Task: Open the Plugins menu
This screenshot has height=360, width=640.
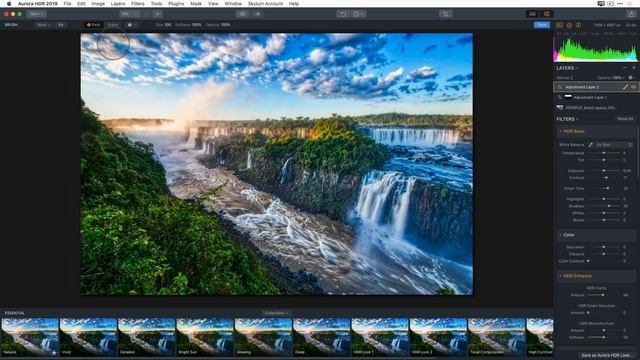Action: click(176, 4)
